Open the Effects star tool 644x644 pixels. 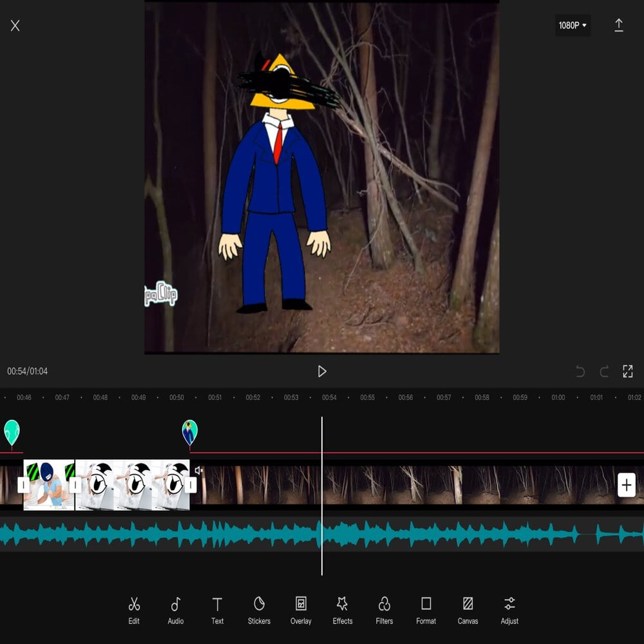click(x=343, y=610)
